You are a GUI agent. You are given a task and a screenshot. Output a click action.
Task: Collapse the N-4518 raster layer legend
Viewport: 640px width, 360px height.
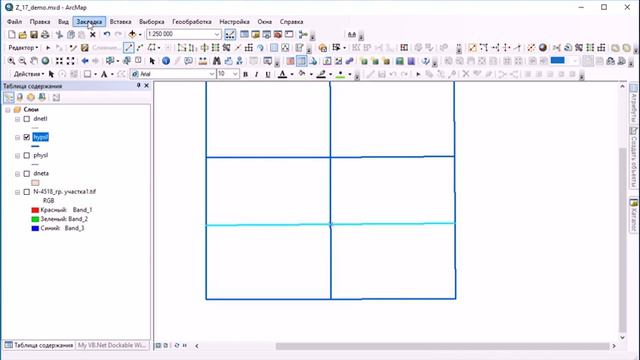point(18,192)
